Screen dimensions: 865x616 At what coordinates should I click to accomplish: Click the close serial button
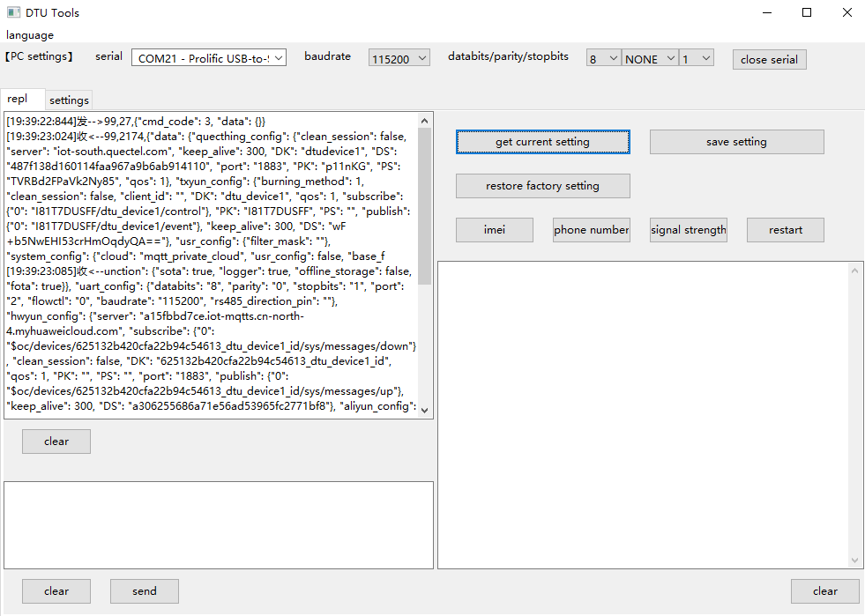pyautogui.click(x=768, y=59)
